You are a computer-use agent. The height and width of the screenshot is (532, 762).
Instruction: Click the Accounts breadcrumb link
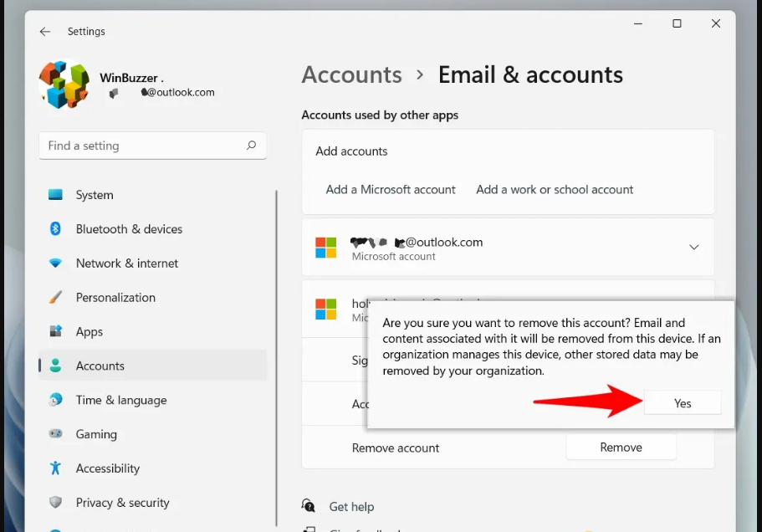pos(352,74)
